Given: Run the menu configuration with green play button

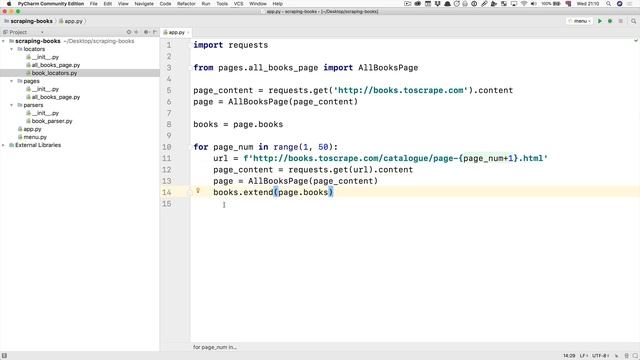Looking at the screenshot, I should tap(600, 21).
